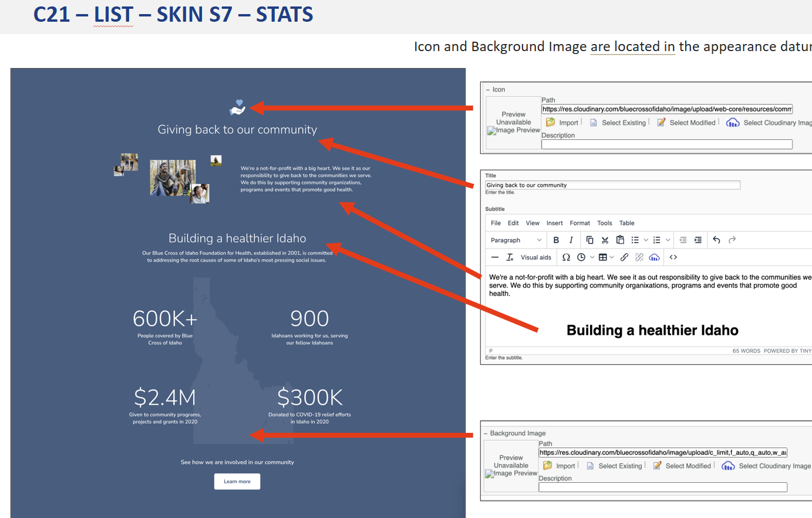Insert a horizontal line
812x518 pixels.
[495, 257]
